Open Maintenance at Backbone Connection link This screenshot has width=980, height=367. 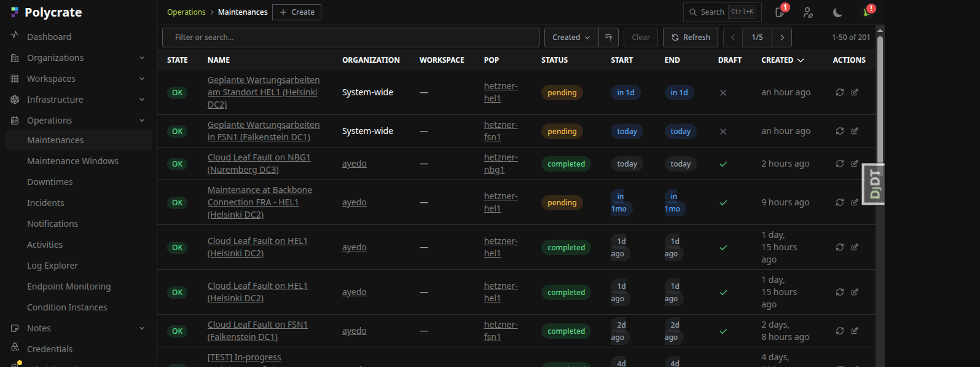tap(260, 202)
